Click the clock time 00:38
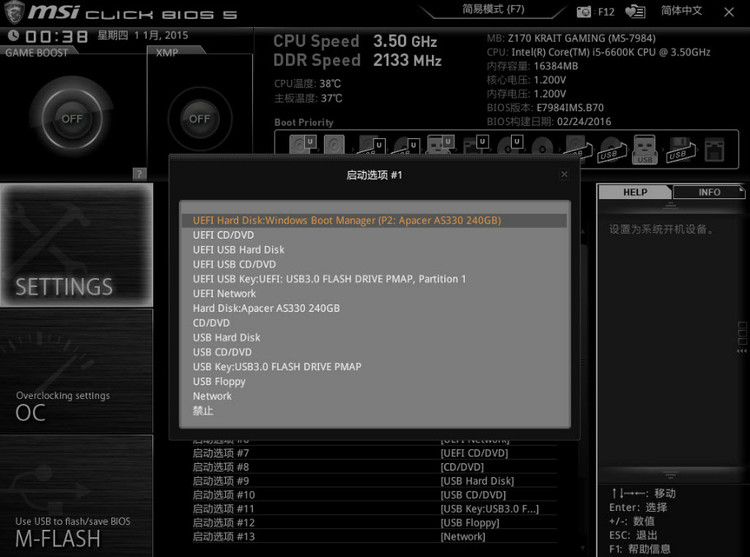This screenshot has height=557, width=750. point(56,36)
